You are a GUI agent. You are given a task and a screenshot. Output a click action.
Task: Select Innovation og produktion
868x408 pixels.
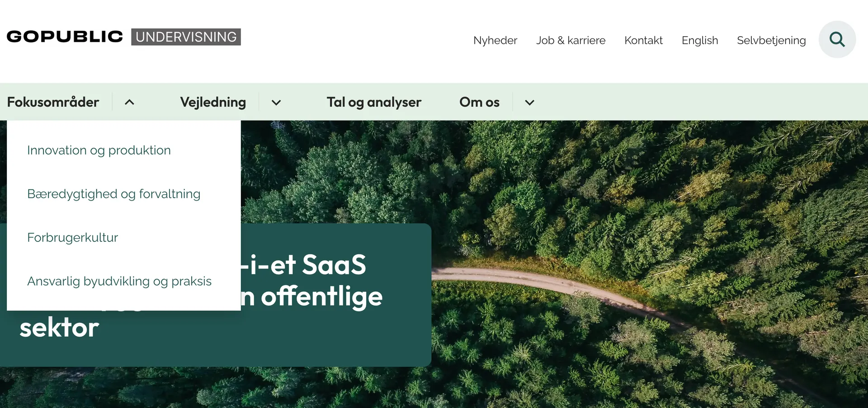(99, 150)
